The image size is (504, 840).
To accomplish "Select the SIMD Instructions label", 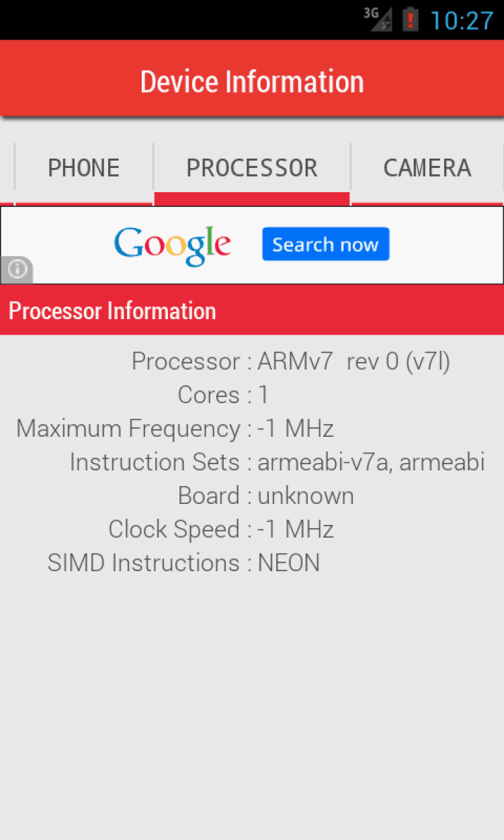I will [143, 563].
